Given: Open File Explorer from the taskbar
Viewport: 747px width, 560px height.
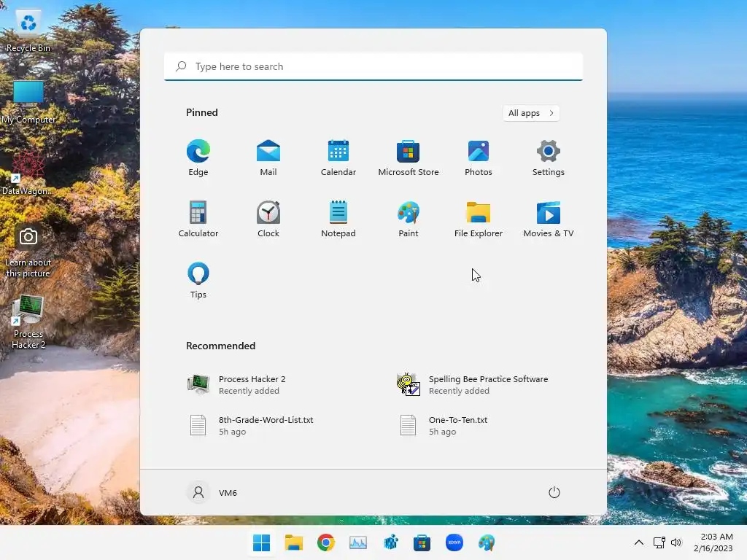Looking at the screenshot, I should pyautogui.click(x=294, y=542).
